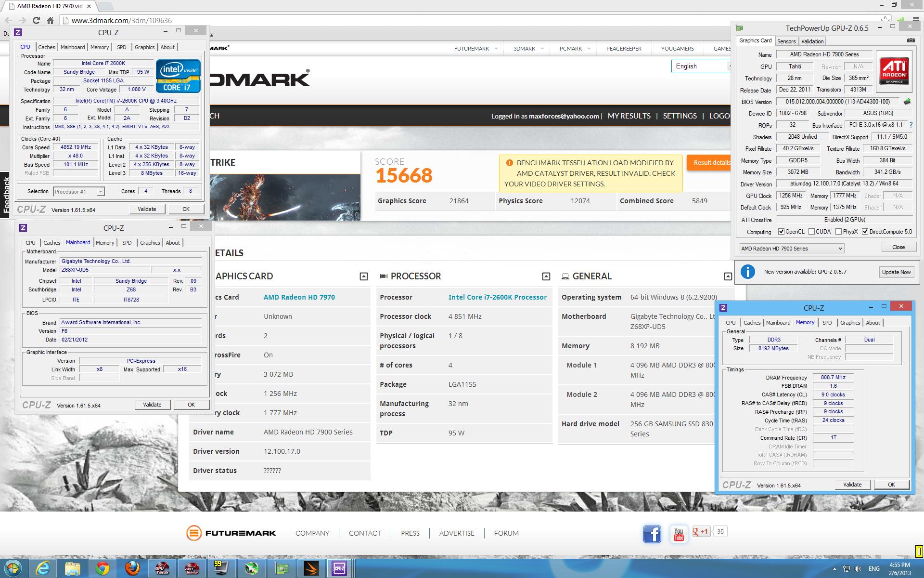Click the Bus Interface question mark in GPU-Z
Image resolution: width=924 pixels, height=578 pixels.
click(911, 125)
